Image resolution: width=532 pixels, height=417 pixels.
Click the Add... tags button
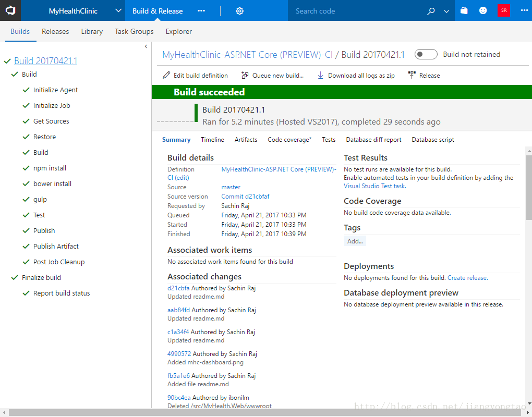[355, 241]
